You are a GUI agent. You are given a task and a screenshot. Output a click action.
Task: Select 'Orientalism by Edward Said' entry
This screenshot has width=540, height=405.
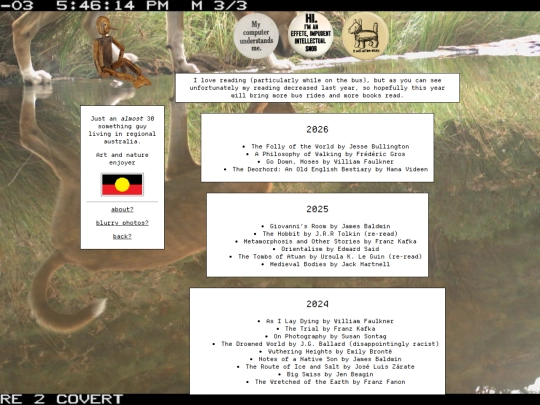330,249
